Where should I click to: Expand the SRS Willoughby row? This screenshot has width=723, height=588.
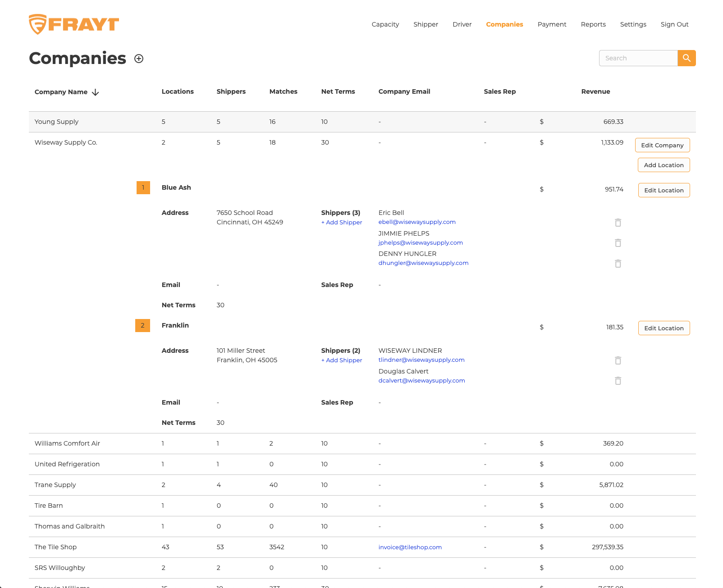coord(362,568)
